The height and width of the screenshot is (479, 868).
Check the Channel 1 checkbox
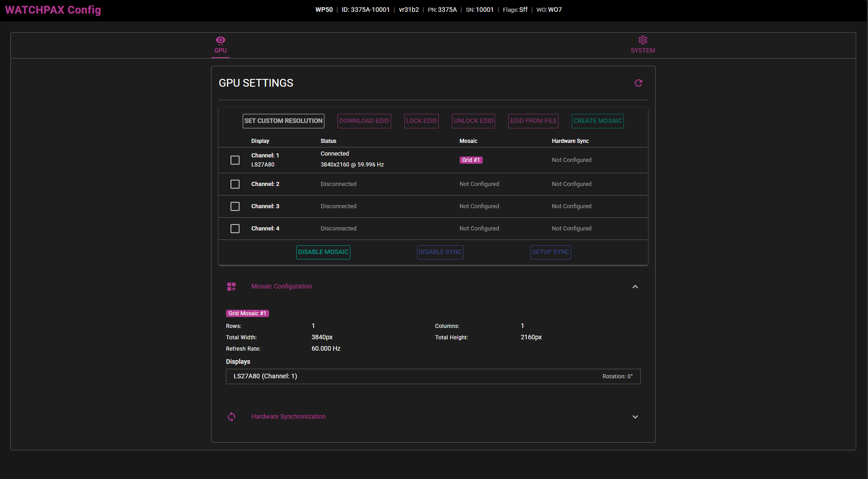click(x=235, y=160)
